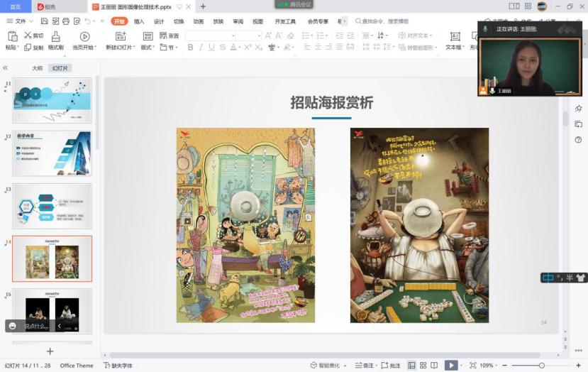
Task: Start slideshow from status bar play button
Action: (450, 365)
